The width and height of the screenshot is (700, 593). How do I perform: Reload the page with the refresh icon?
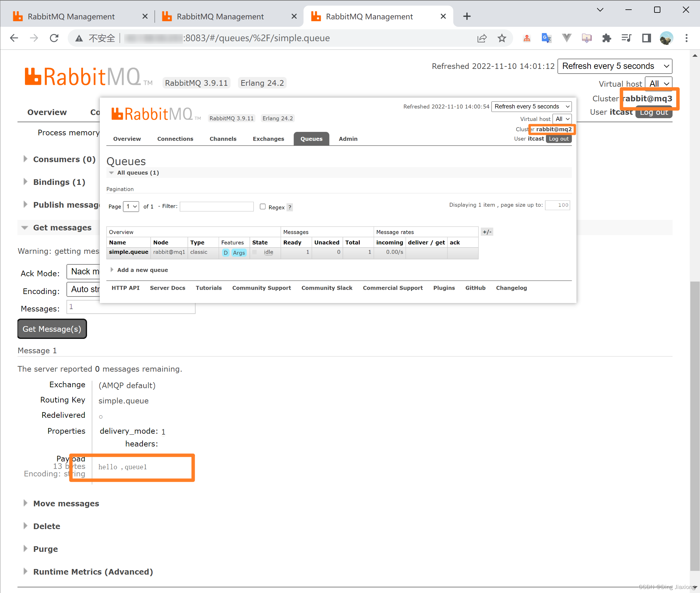tap(54, 38)
